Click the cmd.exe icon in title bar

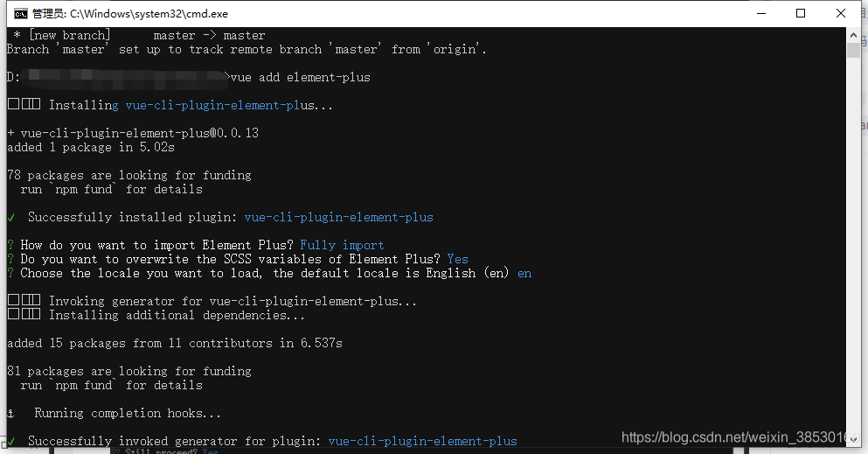click(x=17, y=13)
